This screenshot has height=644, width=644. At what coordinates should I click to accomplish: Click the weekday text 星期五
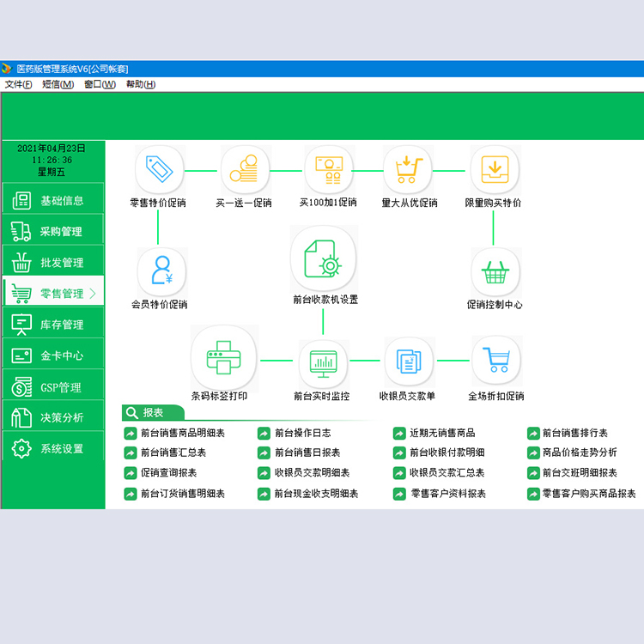point(52,172)
